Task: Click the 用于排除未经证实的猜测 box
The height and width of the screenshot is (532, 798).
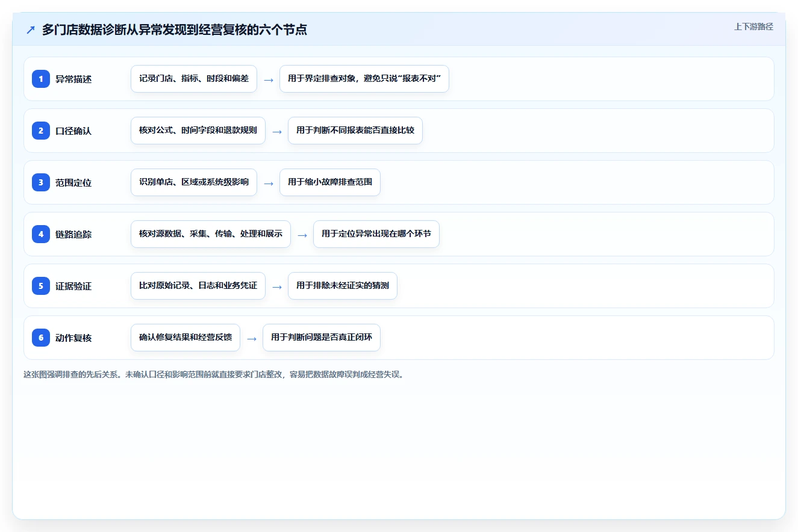Action: tap(343, 286)
